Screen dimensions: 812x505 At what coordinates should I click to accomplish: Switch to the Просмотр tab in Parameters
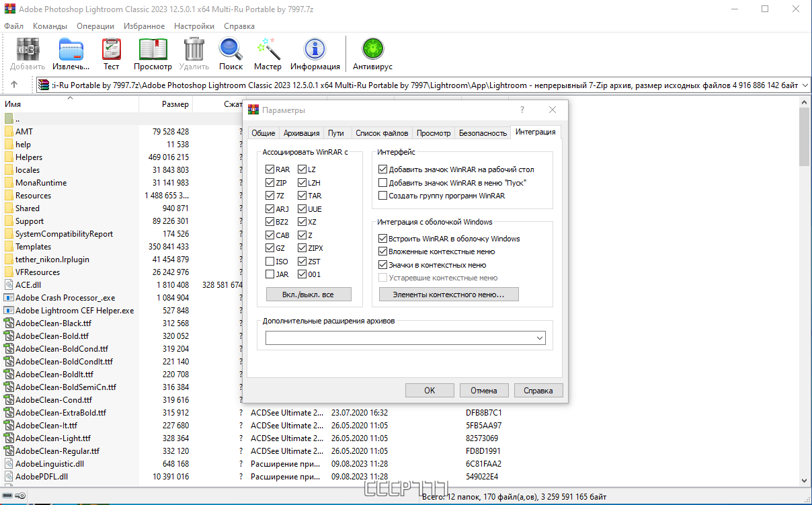(x=434, y=133)
